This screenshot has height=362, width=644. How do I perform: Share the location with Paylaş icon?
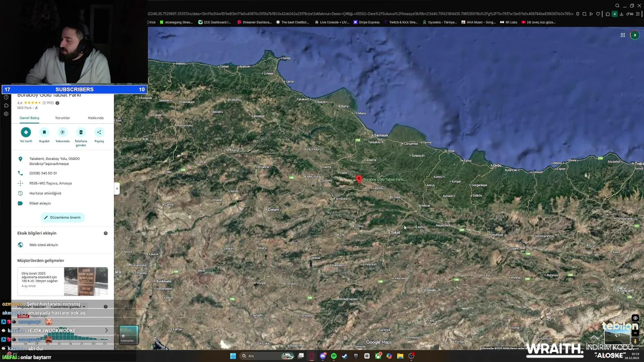point(99,132)
